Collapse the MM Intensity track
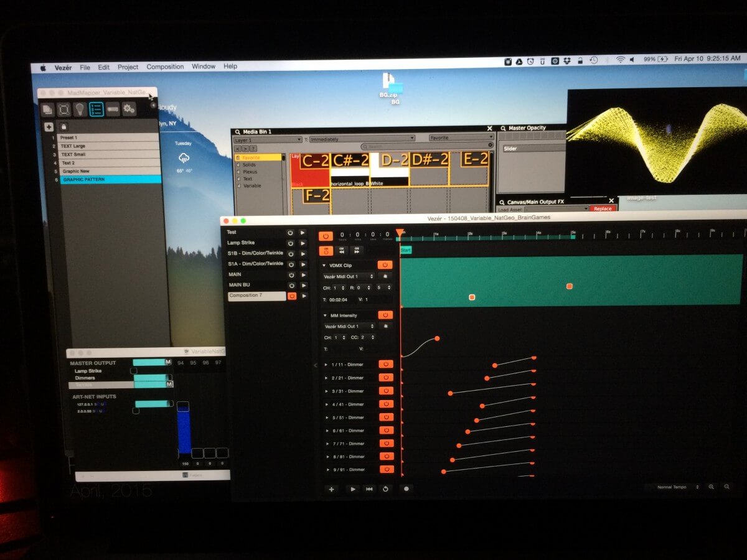747x560 pixels. 324,315
